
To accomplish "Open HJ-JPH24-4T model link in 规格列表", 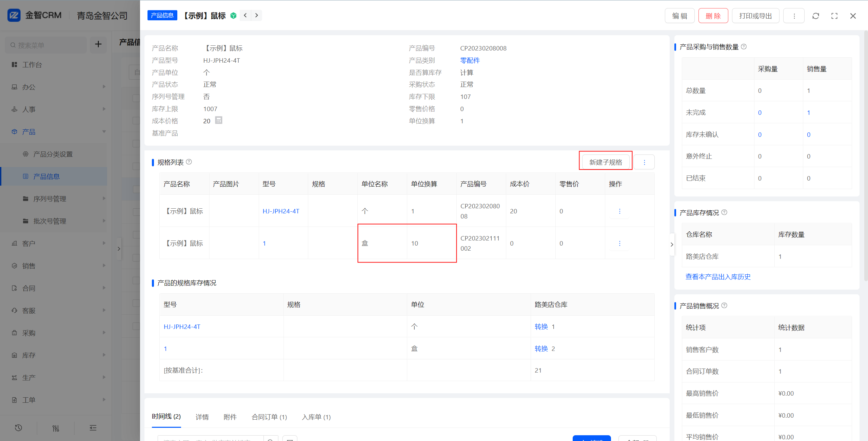I will coord(281,211).
